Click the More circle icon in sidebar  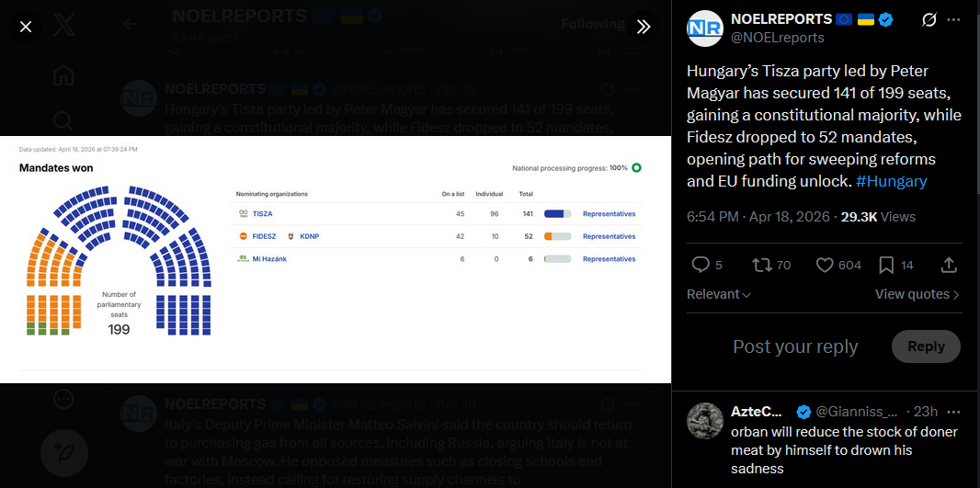pyautogui.click(x=63, y=399)
